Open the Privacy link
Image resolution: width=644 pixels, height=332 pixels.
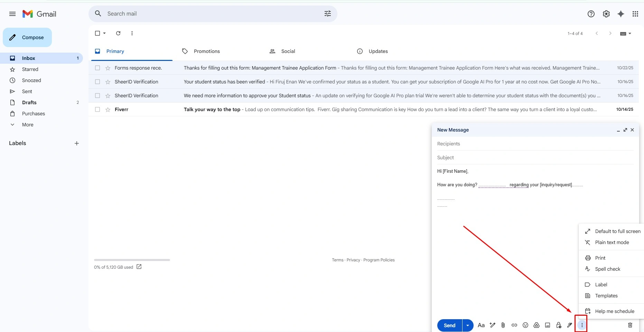pos(353,260)
